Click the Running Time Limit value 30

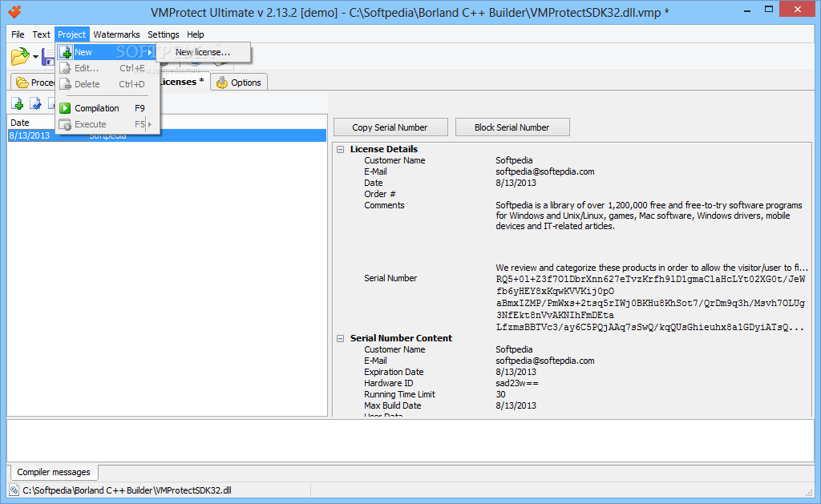point(500,394)
